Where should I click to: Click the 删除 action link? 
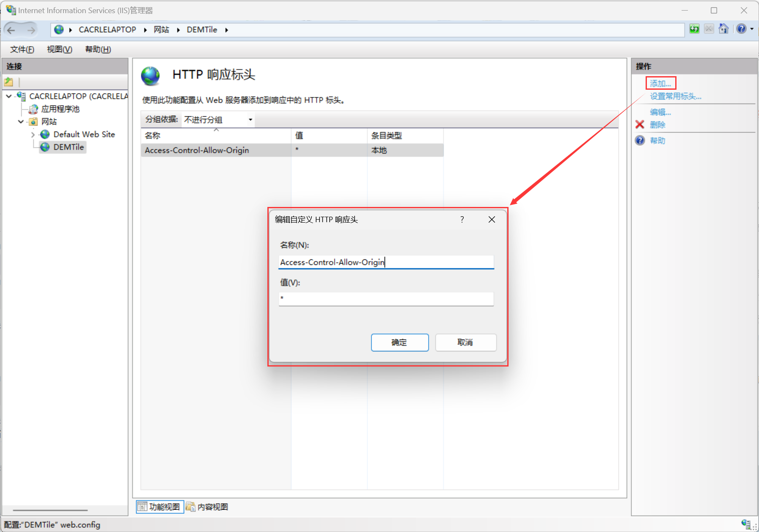tap(657, 125)
